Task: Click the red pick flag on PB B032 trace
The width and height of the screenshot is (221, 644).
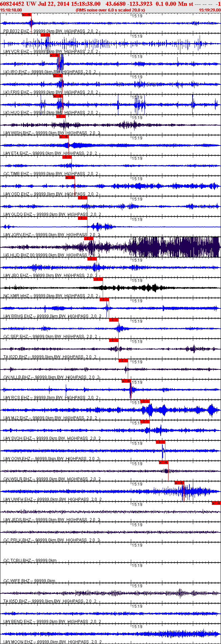Action: click(x=26, y=15)
